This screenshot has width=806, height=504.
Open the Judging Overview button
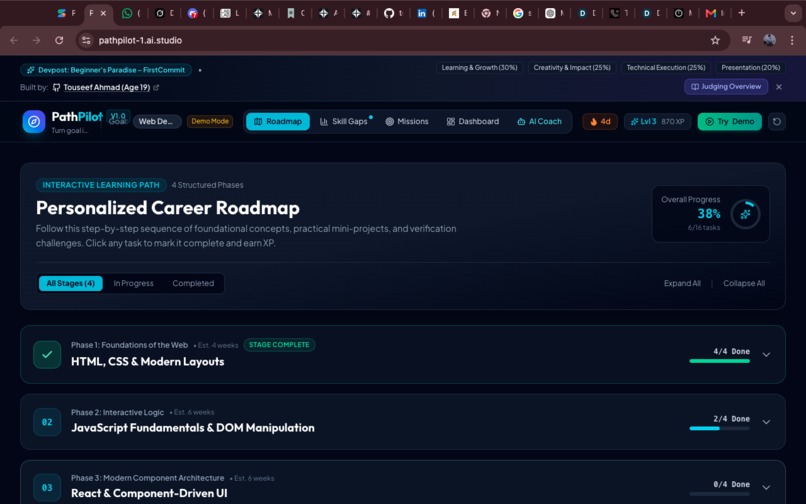click(726, 86)
